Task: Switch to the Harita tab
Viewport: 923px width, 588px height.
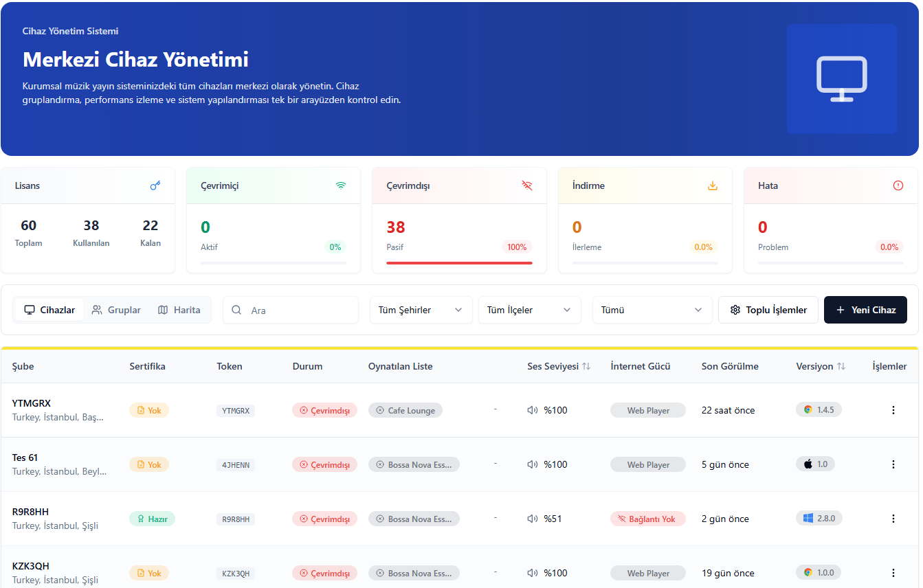Action: 179,310
